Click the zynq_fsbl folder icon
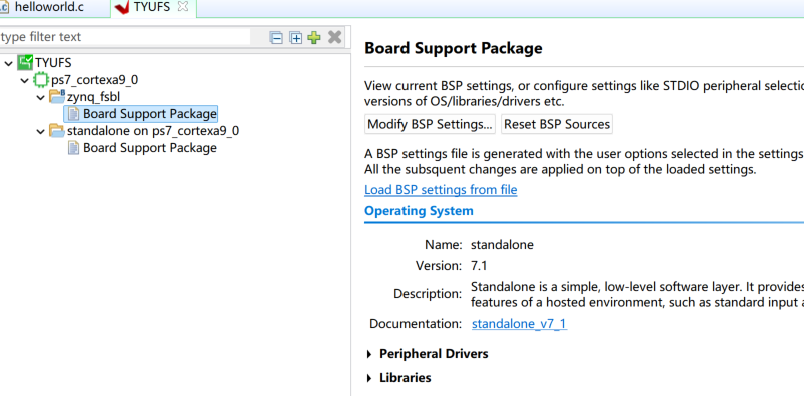 coord(57,96)
